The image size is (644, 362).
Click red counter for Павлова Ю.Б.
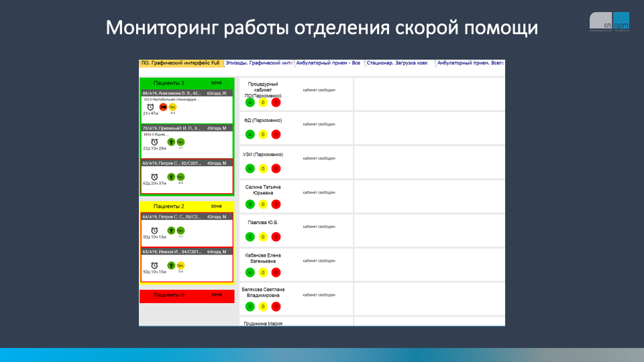276,237
